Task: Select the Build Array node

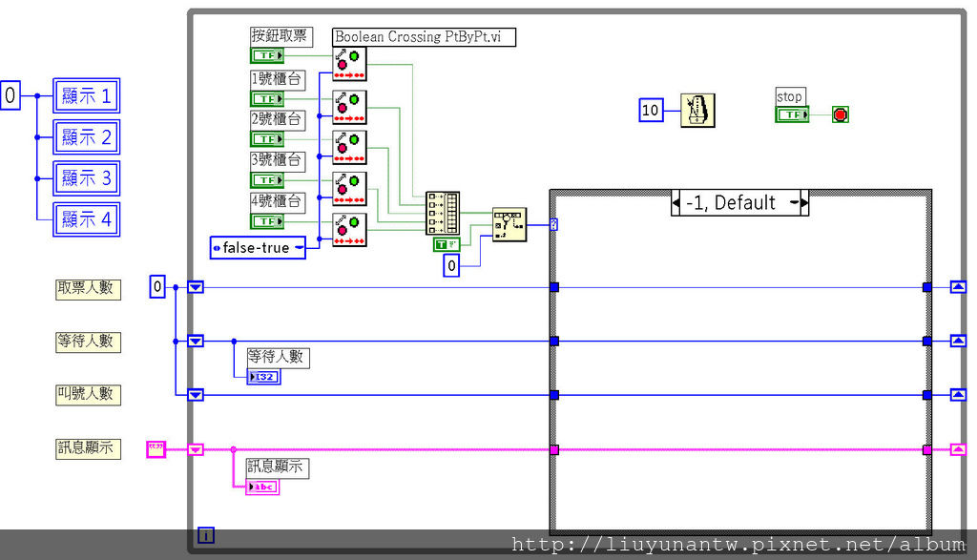Action: [x=443, y=213]
